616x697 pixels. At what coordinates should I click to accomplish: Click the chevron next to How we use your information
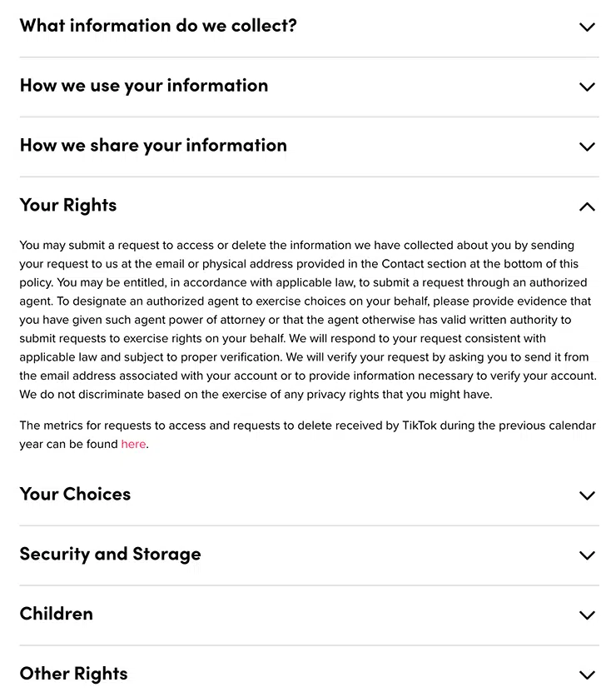click(587, 87)
